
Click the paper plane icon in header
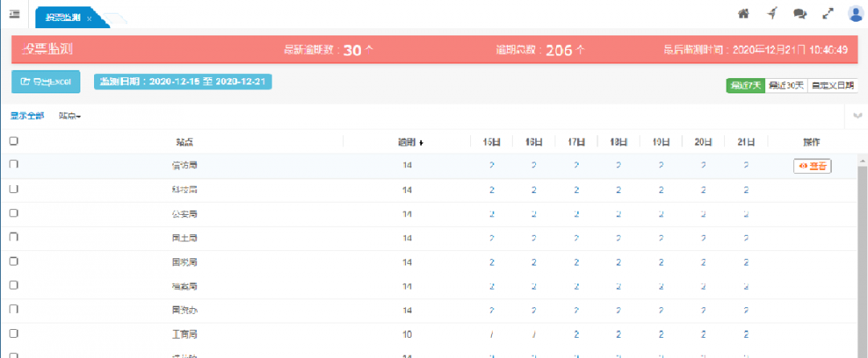pyautogui.click(x=772, y=14)
